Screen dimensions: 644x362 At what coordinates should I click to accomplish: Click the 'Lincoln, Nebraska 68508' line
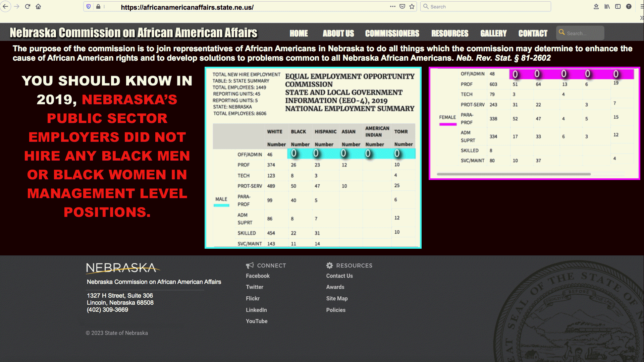pyautogui.click(x=120, y=303)
